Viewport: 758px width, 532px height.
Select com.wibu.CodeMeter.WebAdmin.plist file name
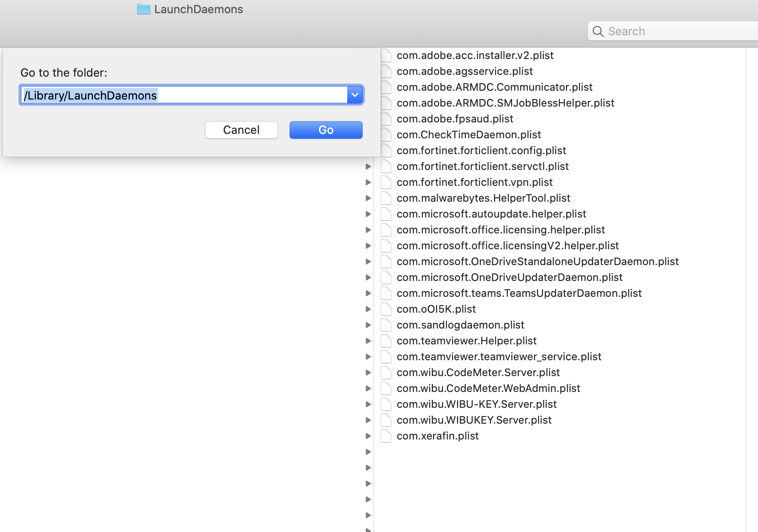488,388
